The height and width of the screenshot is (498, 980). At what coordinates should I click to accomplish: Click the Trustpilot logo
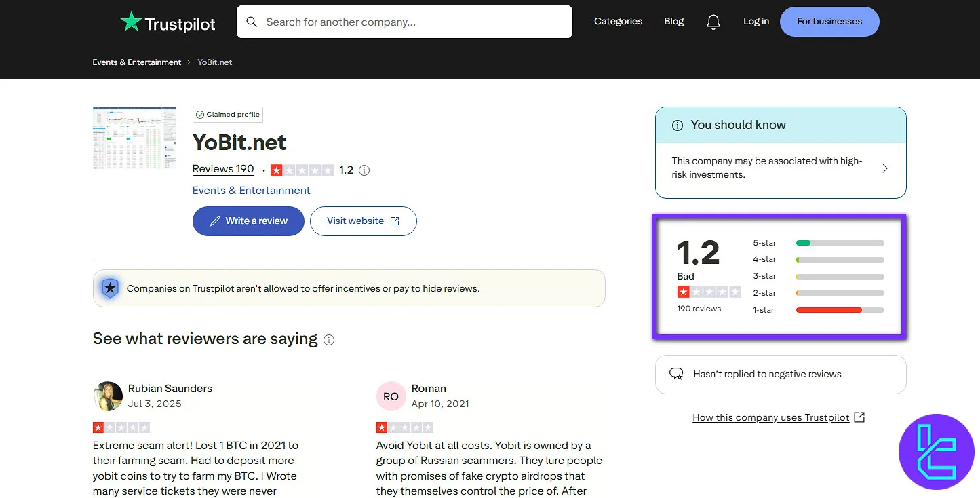point(168,22)
